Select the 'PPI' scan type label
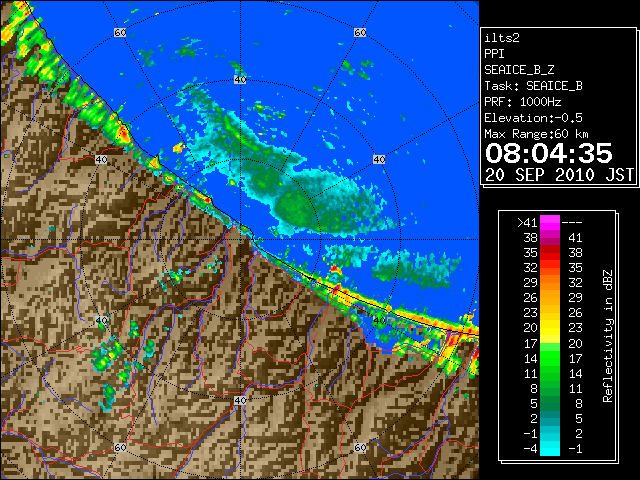Screen dimensions: 640x480 [494, 54]
